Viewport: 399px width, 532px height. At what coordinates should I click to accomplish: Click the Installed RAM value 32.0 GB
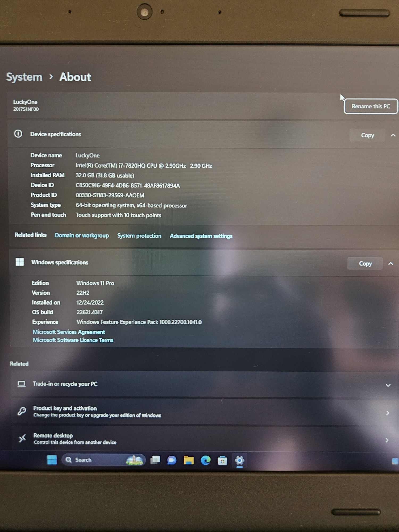coord(105,175)
